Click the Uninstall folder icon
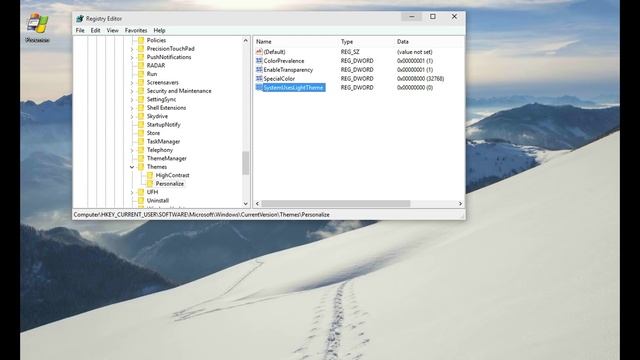640x360 pixels. 141,200
